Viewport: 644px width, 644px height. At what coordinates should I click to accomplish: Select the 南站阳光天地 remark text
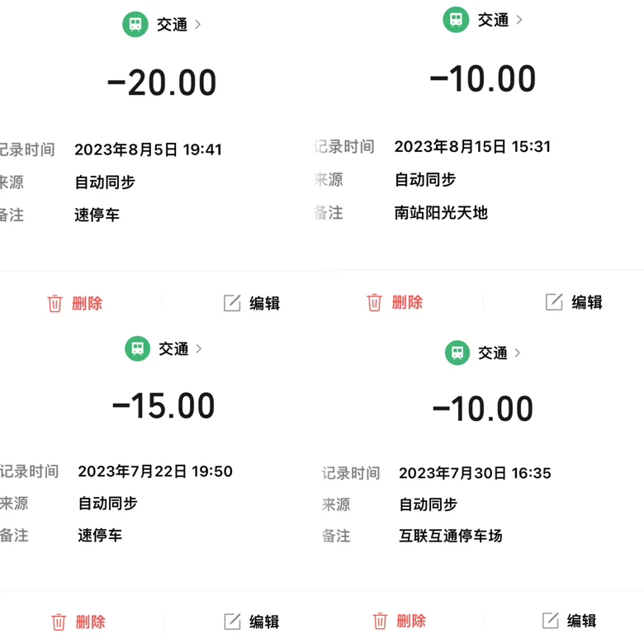[441, 213]
